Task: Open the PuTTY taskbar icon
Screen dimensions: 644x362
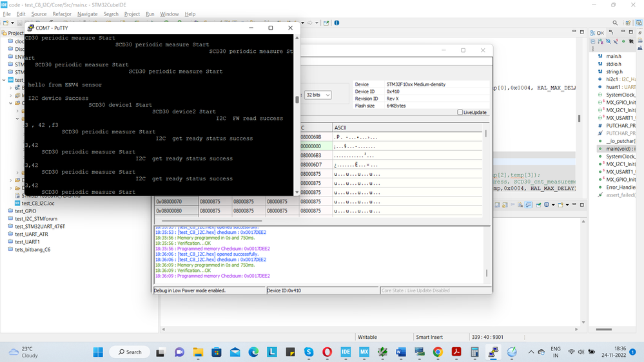Action: click(x=493, y=352)
